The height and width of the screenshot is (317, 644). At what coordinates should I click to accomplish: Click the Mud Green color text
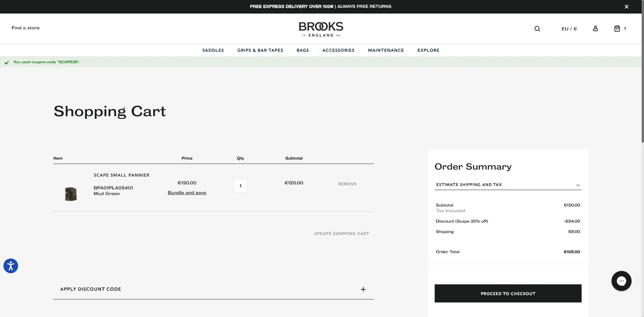tap(106, 194)
